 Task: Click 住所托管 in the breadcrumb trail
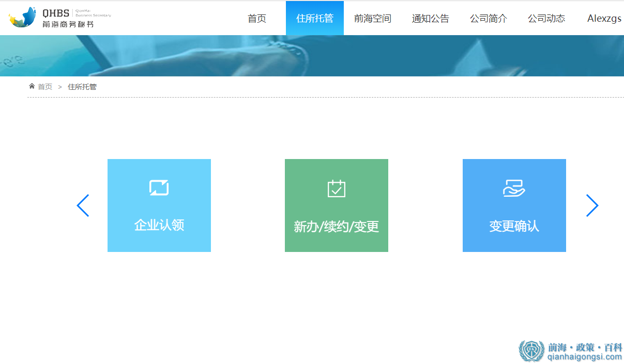coord(82,86)
